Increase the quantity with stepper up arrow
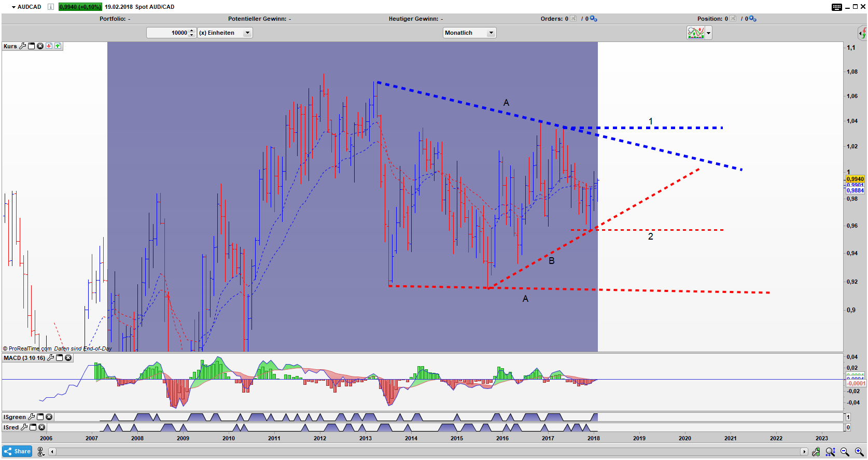The height and width of the screenshot is (460, 868). point(192,31)
